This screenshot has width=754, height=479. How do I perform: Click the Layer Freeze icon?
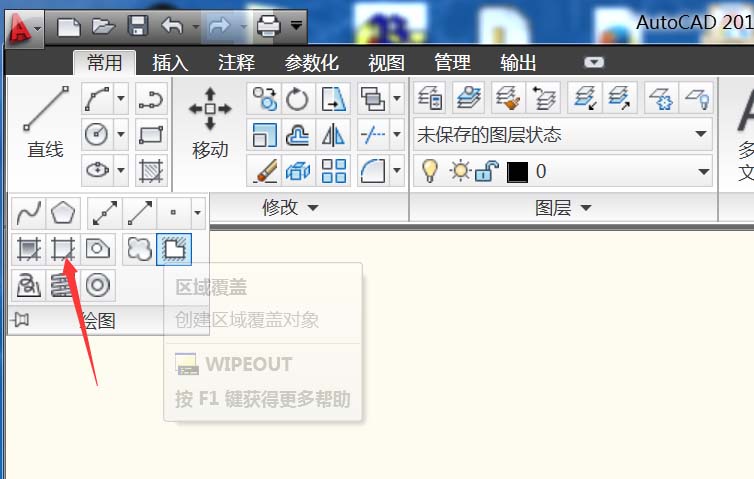pyautogui.click(x=661, y=98)
